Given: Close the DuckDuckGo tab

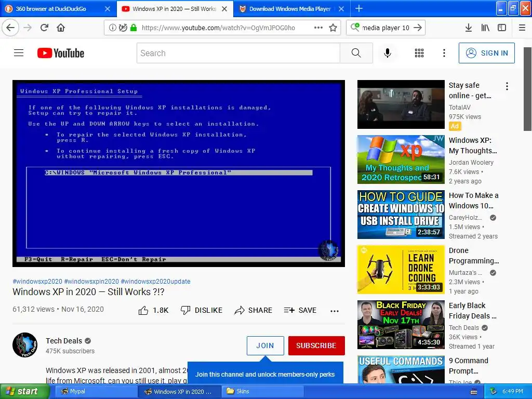Looking at the screenshot, I should [x=107, y=9].
